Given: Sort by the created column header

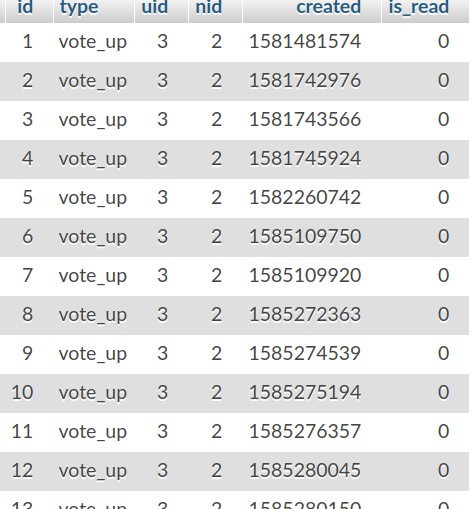Looking at the screenshot, I should coord(329,7).
